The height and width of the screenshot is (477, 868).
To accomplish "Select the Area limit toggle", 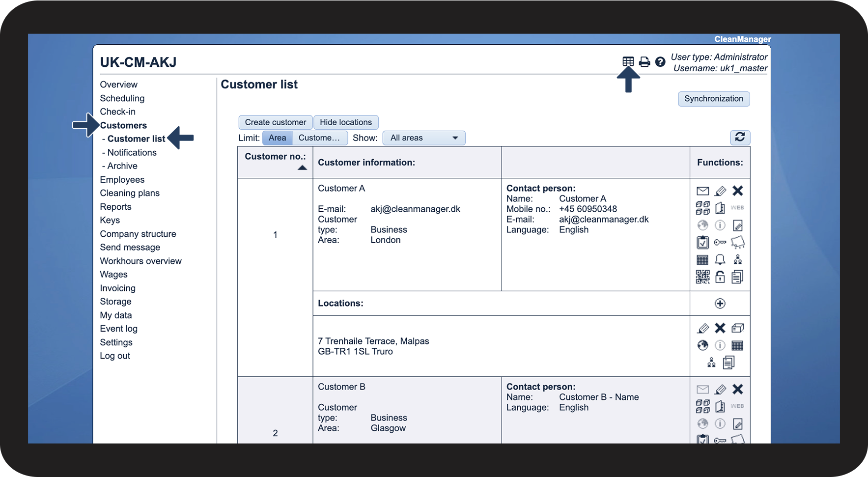I will (x=277, y=138).
